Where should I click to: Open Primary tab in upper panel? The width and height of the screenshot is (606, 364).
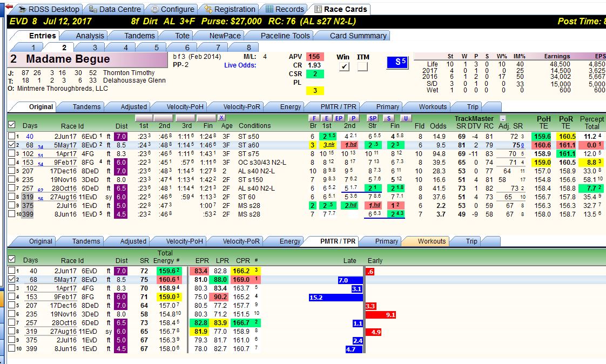(x=387, y=106)
